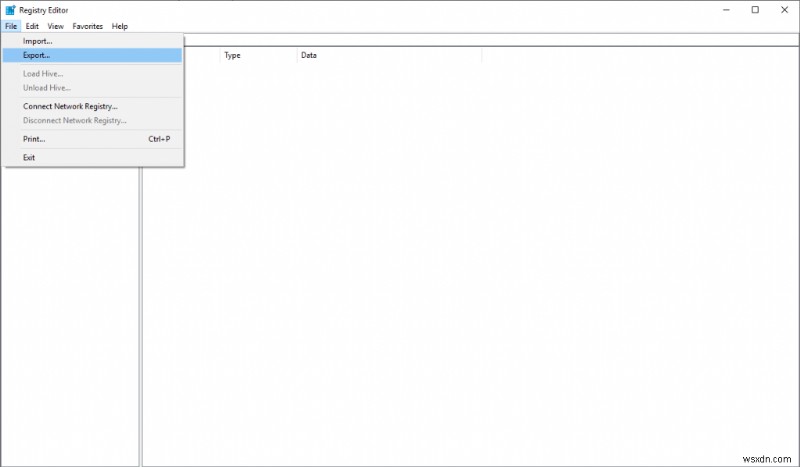
Task: Open the File menu
Action: [11, 26]
